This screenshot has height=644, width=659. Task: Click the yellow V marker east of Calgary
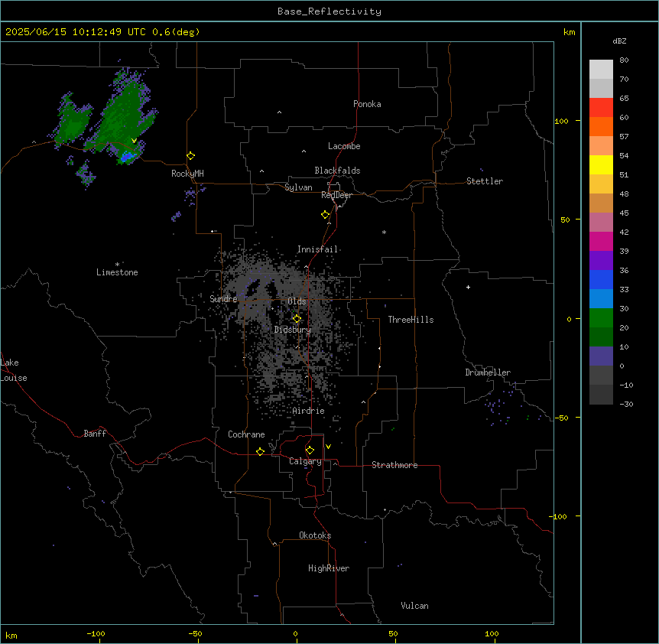[328, 447]
